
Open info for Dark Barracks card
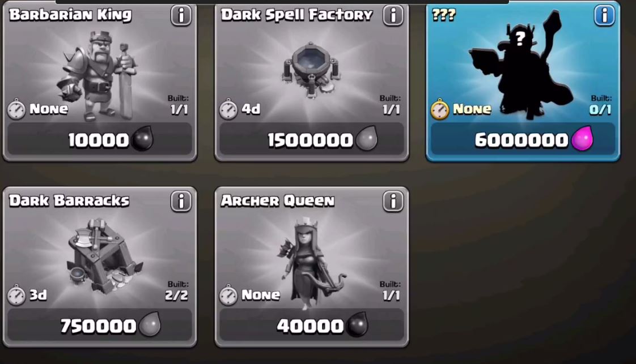coord(181,201)
